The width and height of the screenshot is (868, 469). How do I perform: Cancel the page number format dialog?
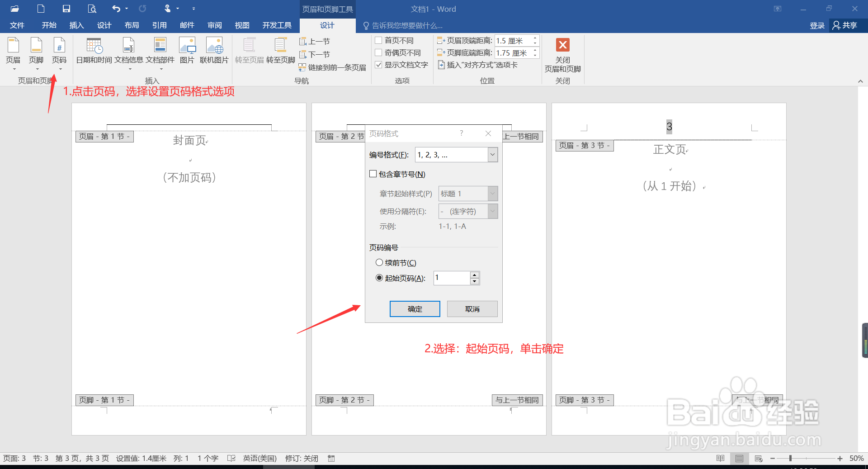tap(472, 309)
